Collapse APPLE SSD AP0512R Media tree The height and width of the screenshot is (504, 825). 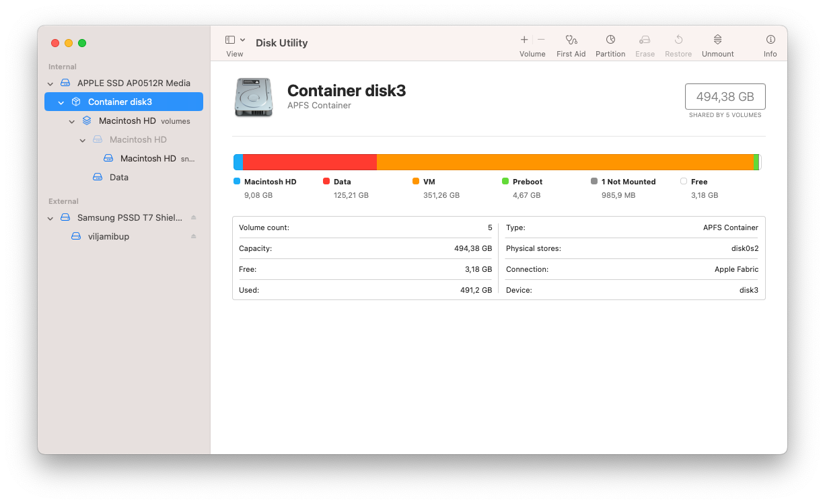[x=50, y=84]
